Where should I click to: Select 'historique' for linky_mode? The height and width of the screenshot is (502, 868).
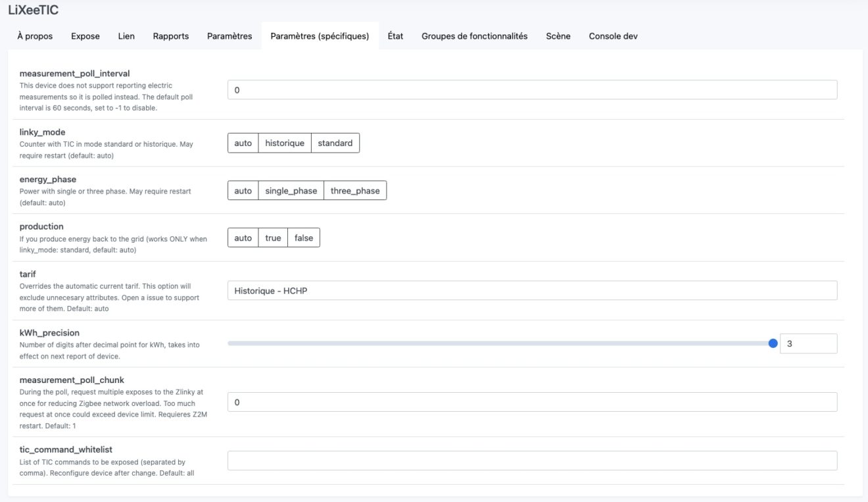[x=284, y=143]
